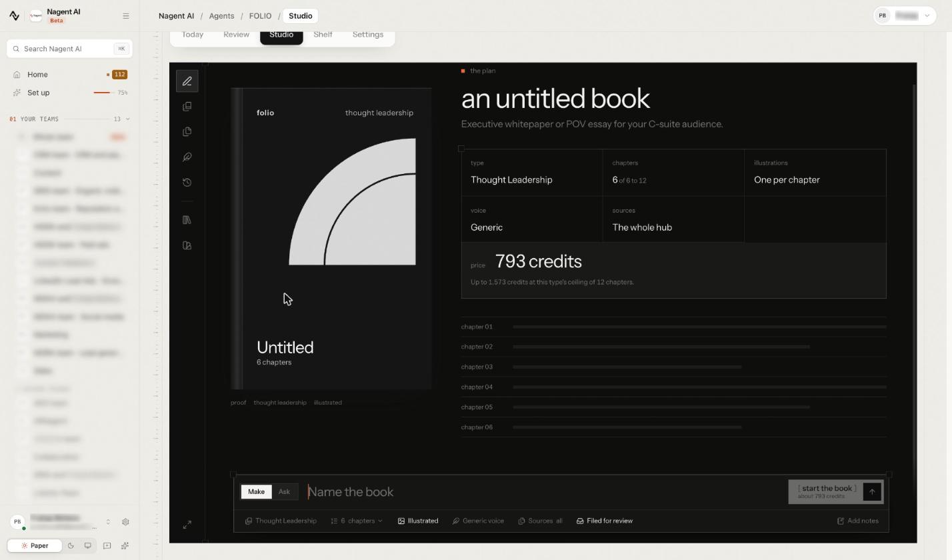Viewport: 952px width, 560px height.
Task: Toggle Filed for review option
Action: coord(605,521)
